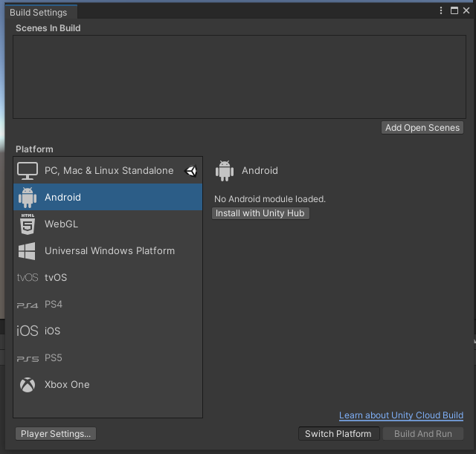Screen dimensions: 476x454
Task: Click the No Android module loaded message
Action: click(x=270, y=199)
